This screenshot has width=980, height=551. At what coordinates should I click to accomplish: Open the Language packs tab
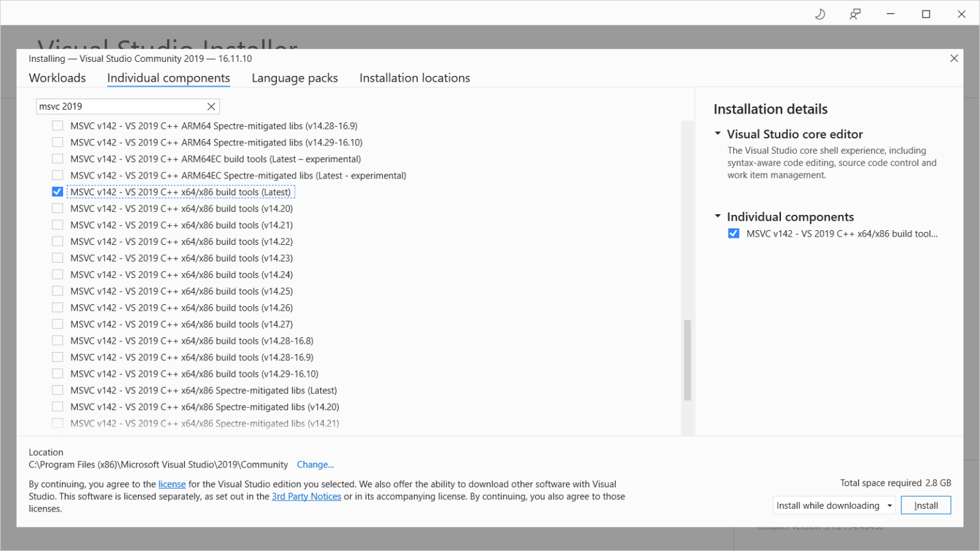(x=295, y=78)
